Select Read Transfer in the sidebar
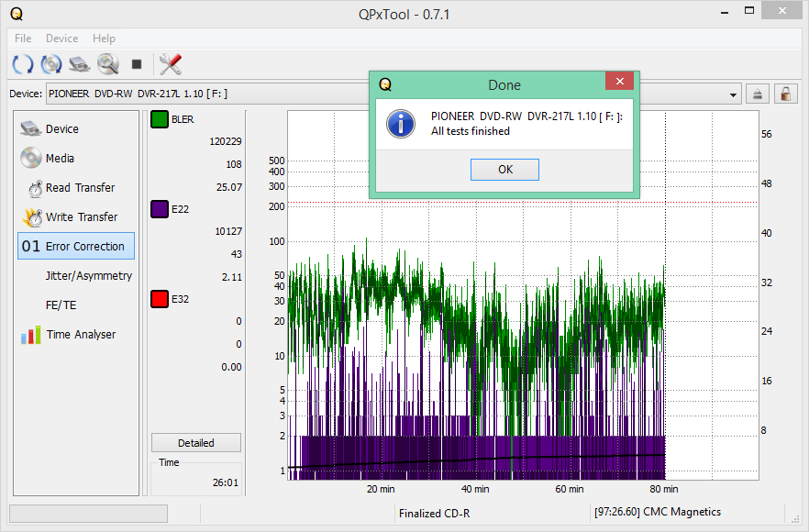 point(76,187)
